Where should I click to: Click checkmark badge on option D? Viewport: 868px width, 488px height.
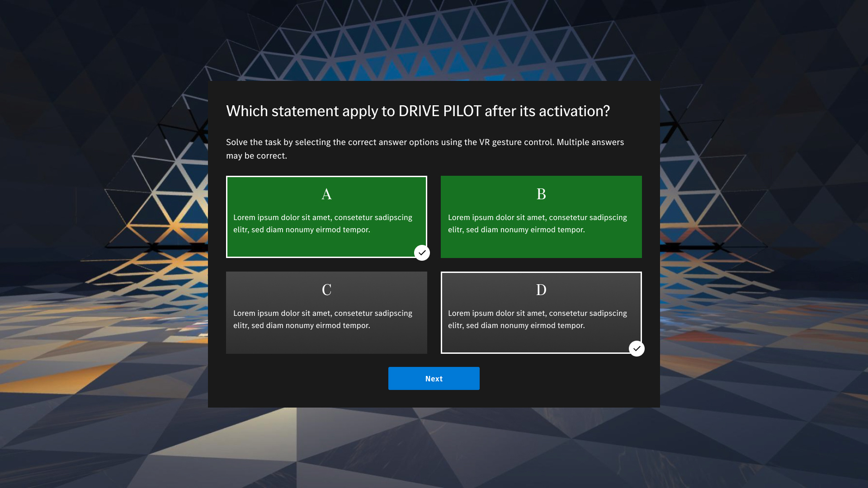tap(637, 348)
